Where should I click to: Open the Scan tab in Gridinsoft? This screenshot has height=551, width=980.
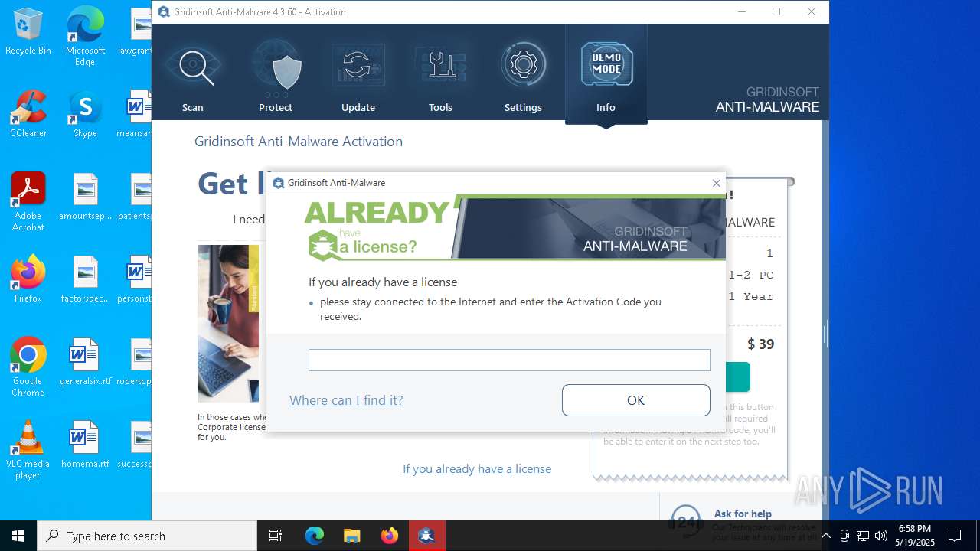192,75
